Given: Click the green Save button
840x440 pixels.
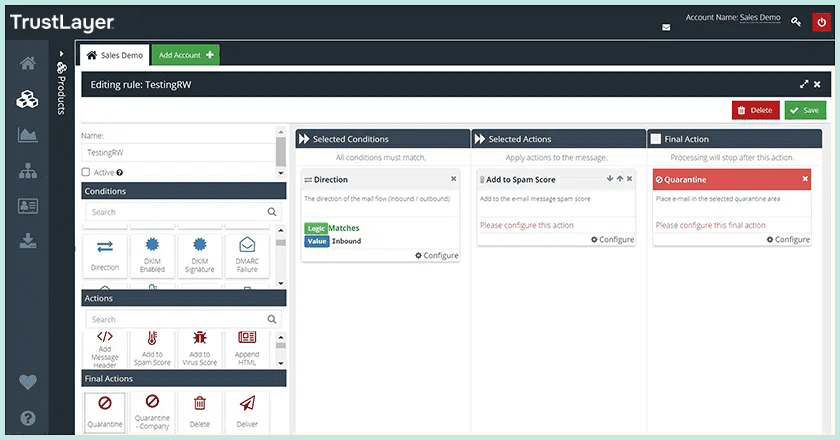Looking at the screenshot, I should pos(805,110).
